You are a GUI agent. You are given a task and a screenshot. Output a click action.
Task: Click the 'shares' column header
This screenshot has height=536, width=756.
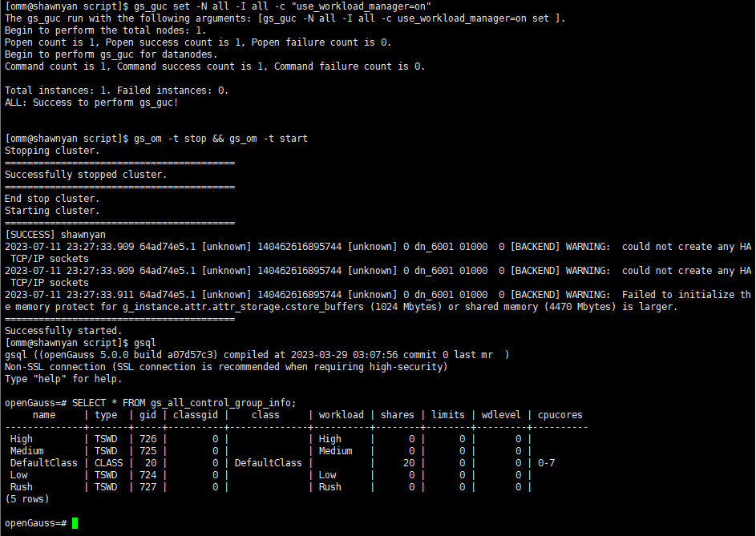pyautogui.click(x=398, y=415)
